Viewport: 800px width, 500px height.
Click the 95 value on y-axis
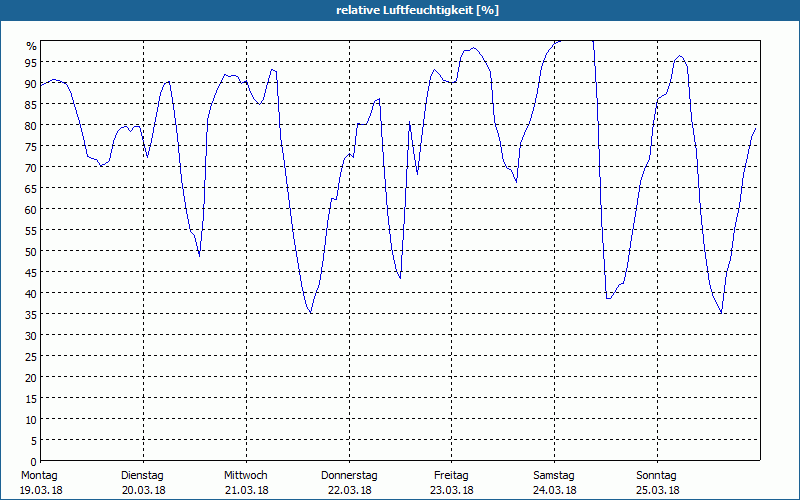(x=31, y=63)
